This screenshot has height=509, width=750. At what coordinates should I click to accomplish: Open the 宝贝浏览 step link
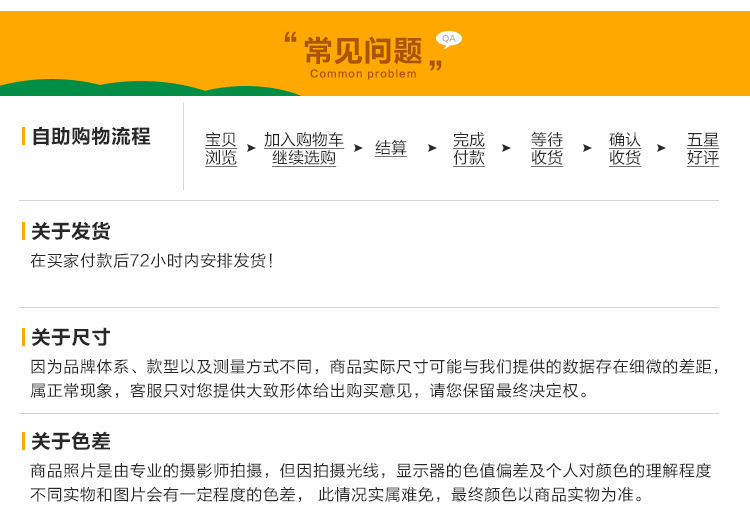point(221,149)
